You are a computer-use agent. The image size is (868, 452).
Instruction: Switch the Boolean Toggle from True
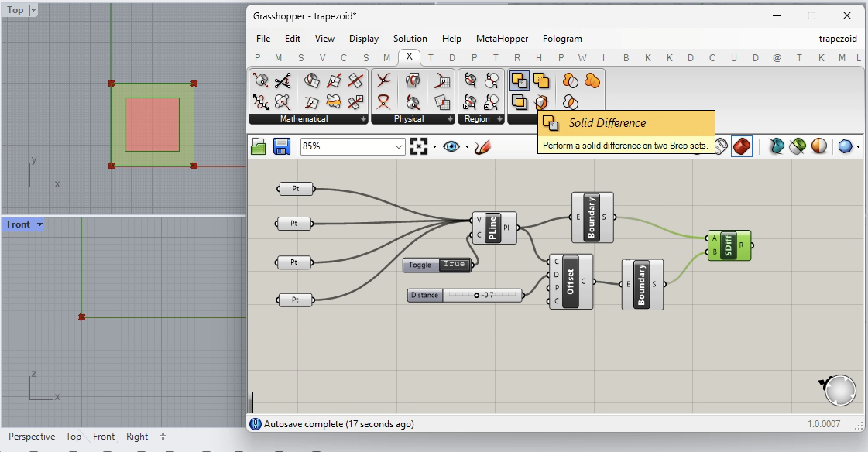(454, 265)
